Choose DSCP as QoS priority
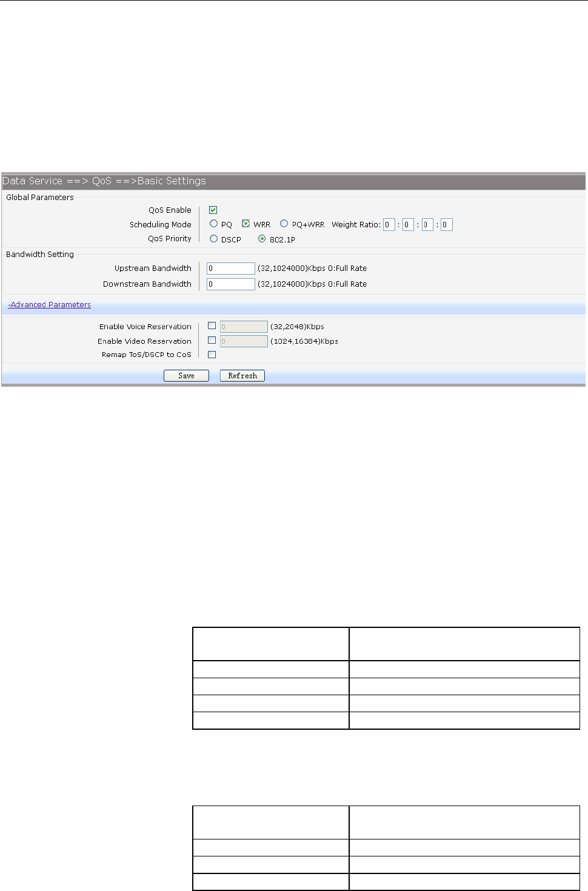This screenshot has width=588, height=891. (213, 239)
